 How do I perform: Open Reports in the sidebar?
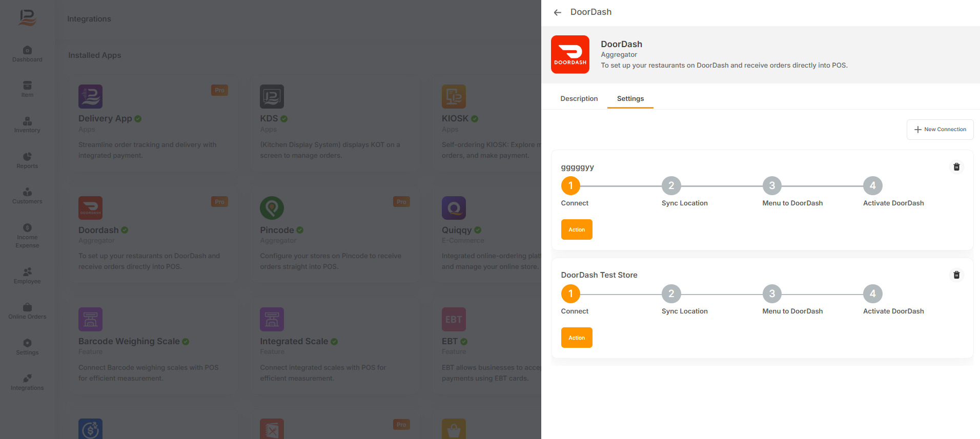coord(27,160)
